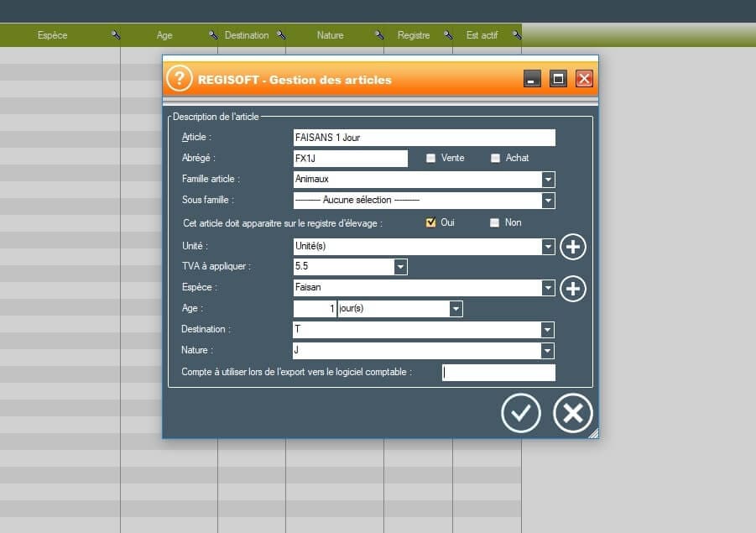Enable the Vente checkbox
756x533 pixels.
point(430,158)
